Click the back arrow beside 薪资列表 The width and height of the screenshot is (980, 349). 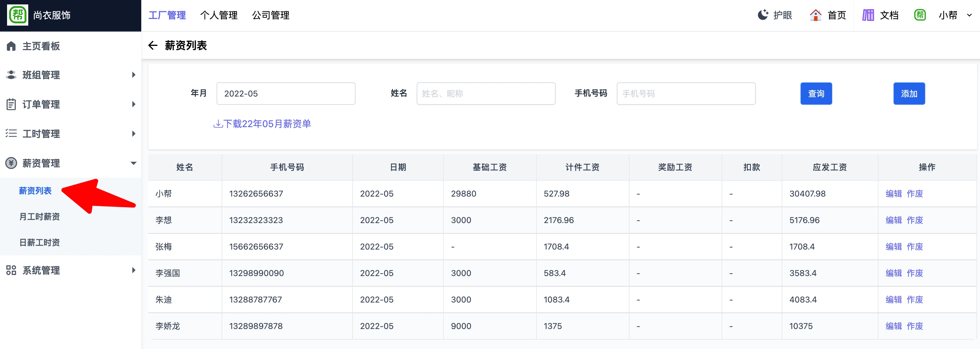pos(153,45)
